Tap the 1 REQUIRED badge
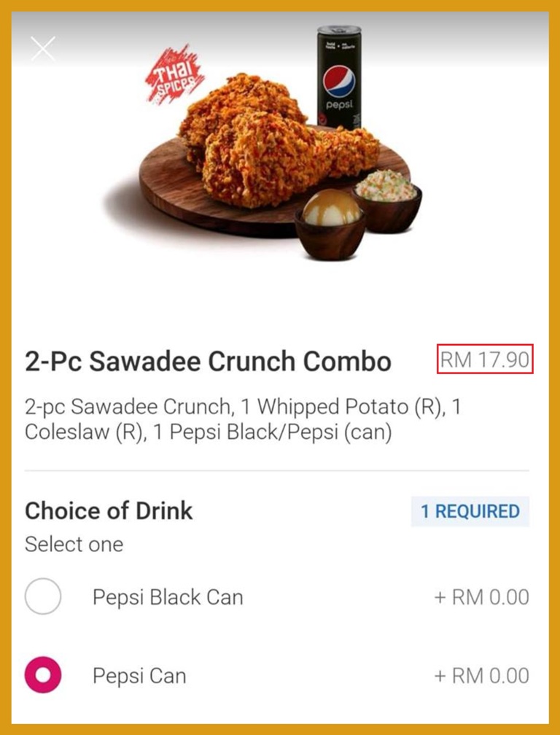Viewport: 560px width, 735px height. [x=470, y=511]
